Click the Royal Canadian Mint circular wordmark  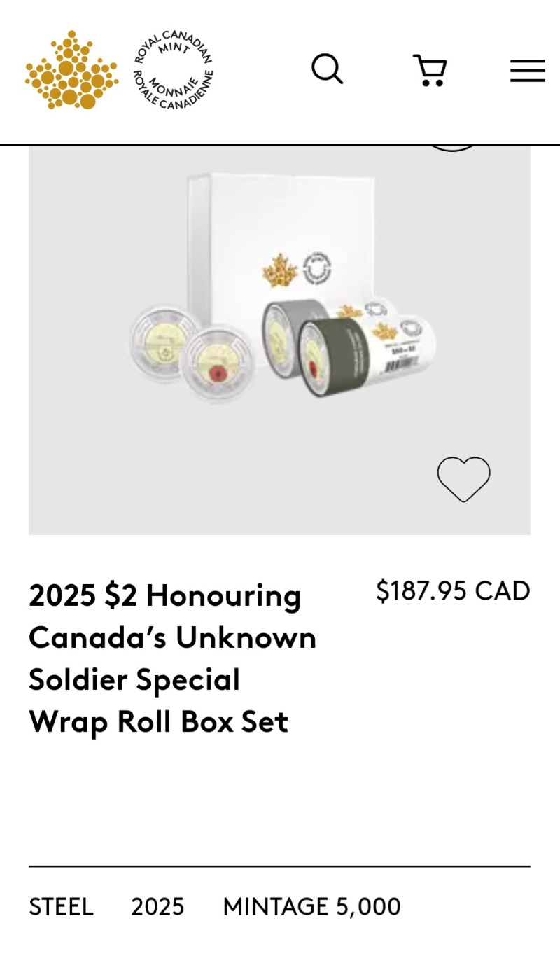click(x=173, y=70)
